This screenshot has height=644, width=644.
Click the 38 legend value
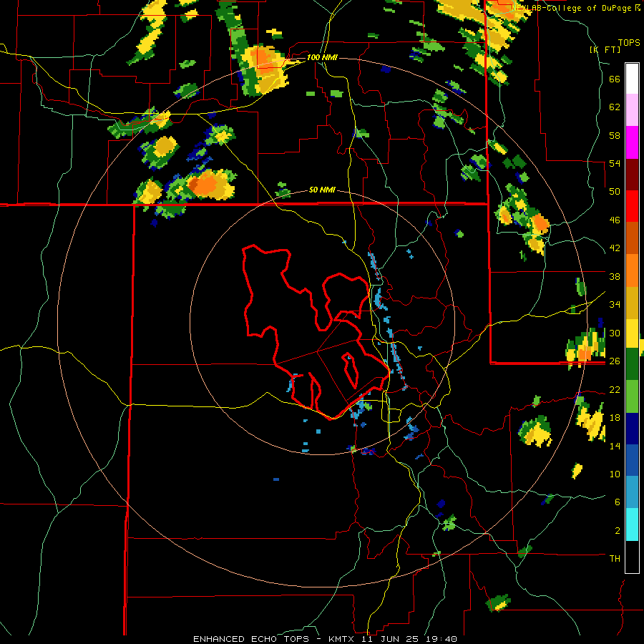615,276
